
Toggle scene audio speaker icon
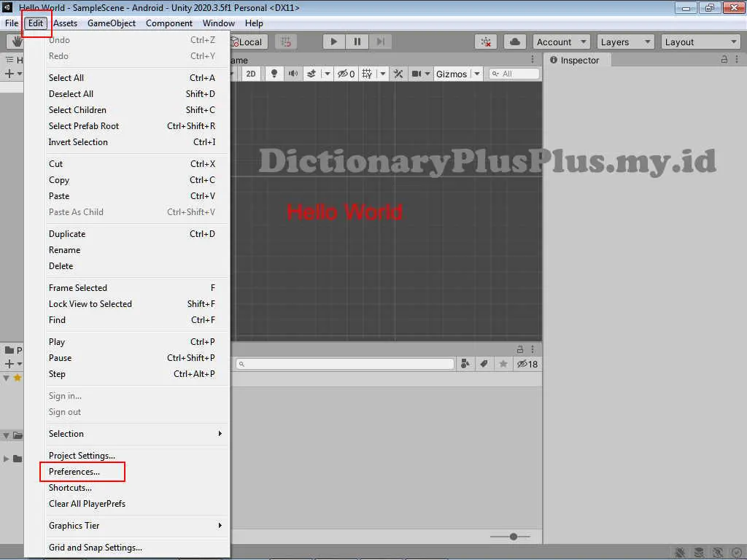293,74
